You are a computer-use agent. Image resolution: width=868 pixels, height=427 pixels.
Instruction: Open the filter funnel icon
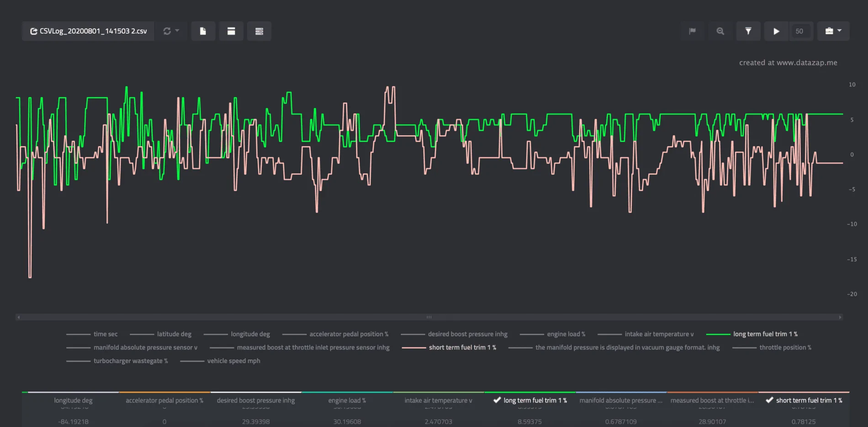click(x=748, y=31)
